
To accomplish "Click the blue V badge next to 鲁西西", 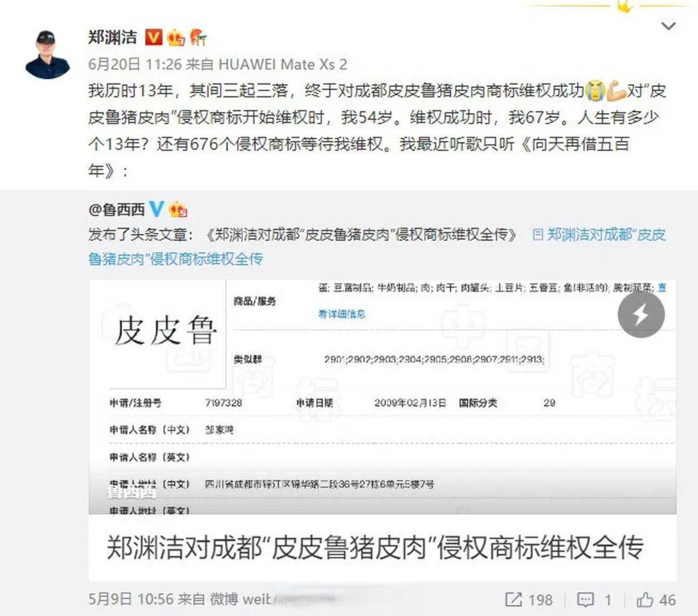I will [156, 209].
